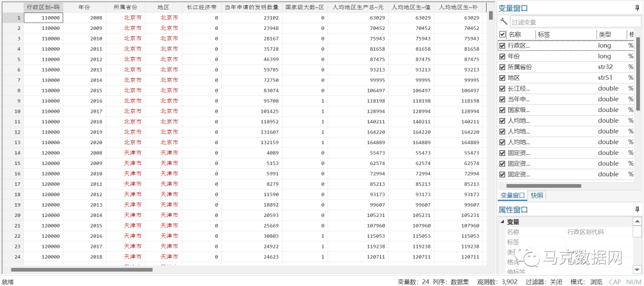Switch to the 快照 tab

click(537, 195)
